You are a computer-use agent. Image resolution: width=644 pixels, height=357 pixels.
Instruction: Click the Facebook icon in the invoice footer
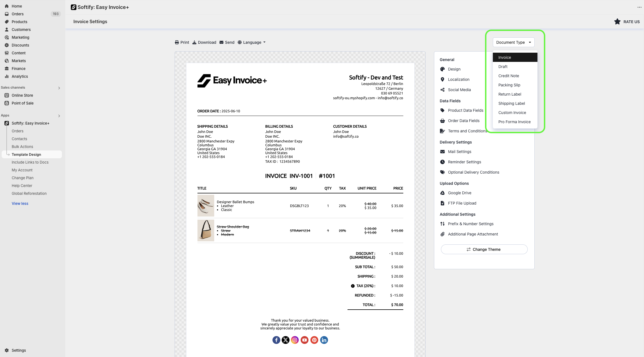click(x=276, y=340)
